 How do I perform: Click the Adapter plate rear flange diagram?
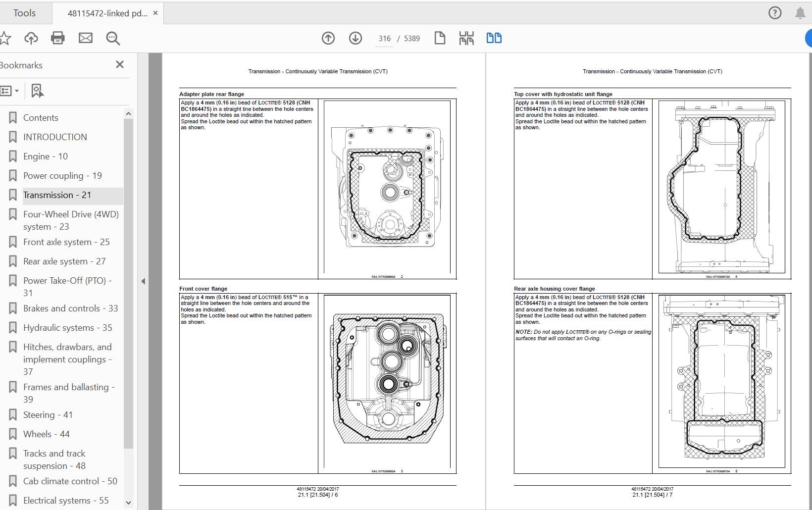point(387,187)
